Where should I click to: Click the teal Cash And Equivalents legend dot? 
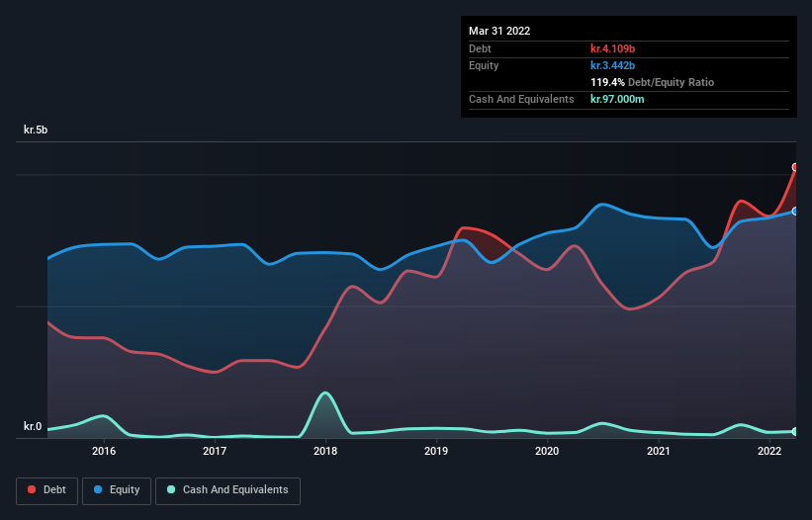coord(171,489)
